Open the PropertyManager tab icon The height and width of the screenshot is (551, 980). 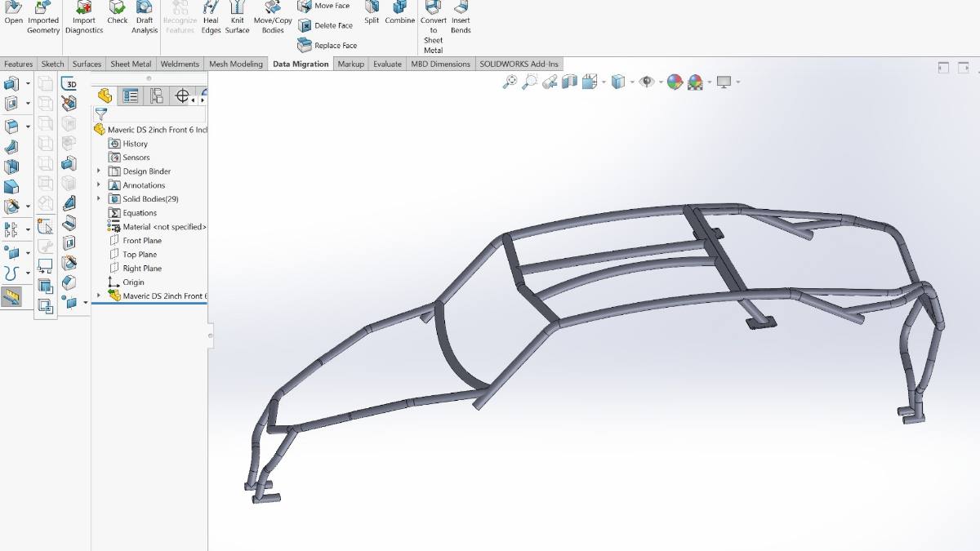click(131, 96)
